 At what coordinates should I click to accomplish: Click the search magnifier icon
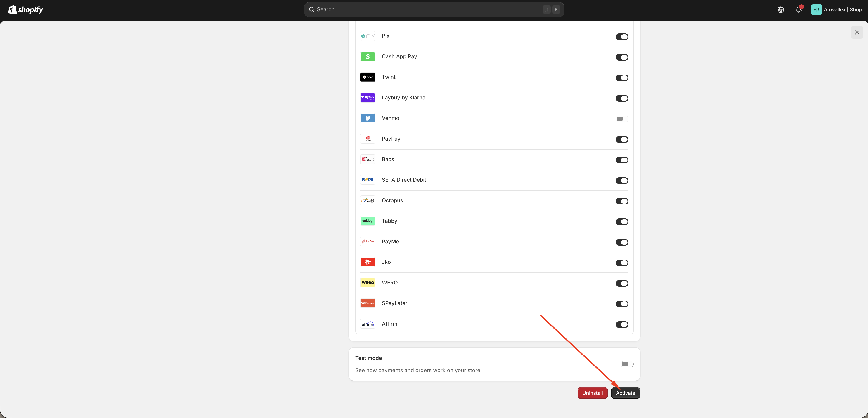click(x=312, y=9)
